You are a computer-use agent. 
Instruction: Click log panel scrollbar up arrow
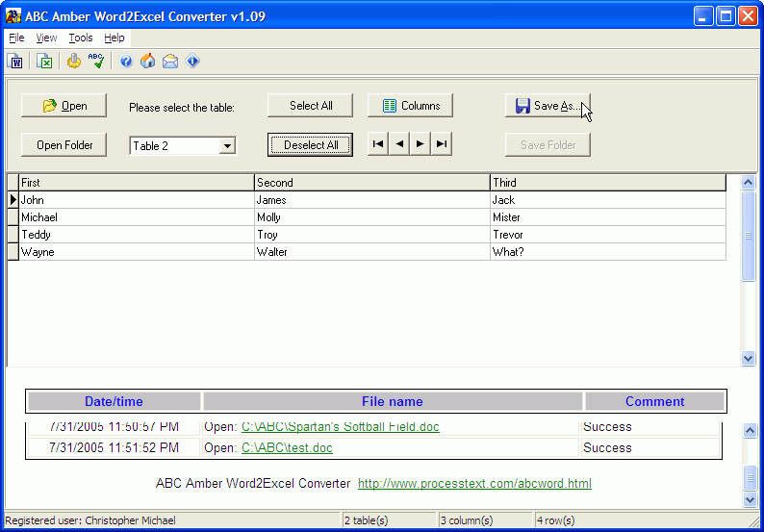750,430
